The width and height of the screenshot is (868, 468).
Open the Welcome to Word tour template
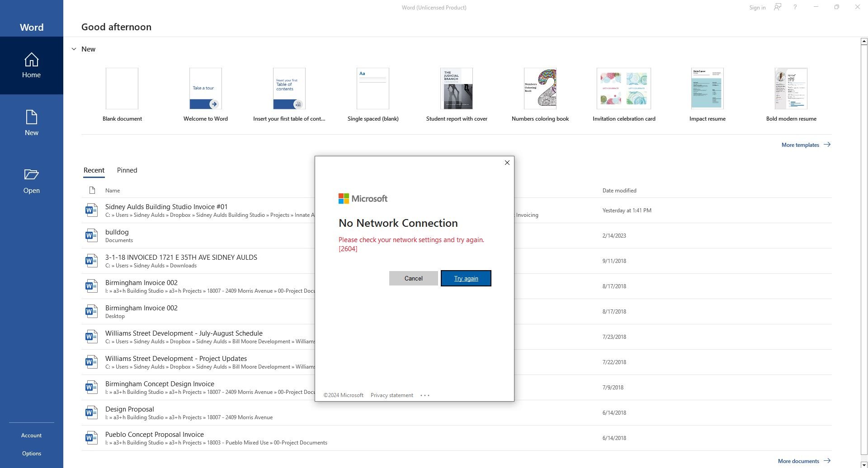pos(206,95)
